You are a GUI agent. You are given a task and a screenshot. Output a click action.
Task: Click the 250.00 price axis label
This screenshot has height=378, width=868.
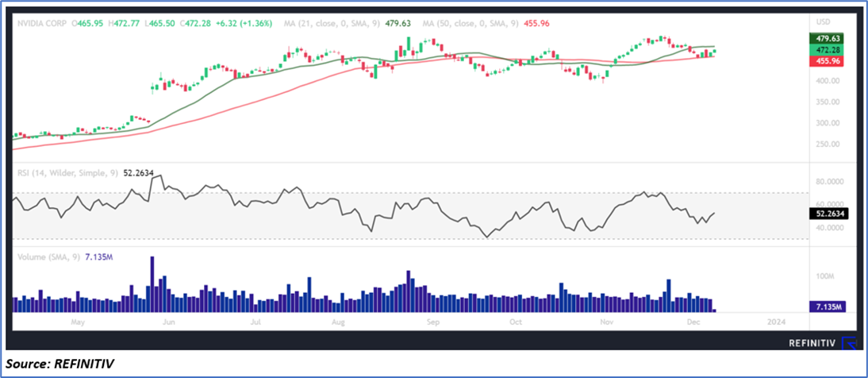(827, 144)
